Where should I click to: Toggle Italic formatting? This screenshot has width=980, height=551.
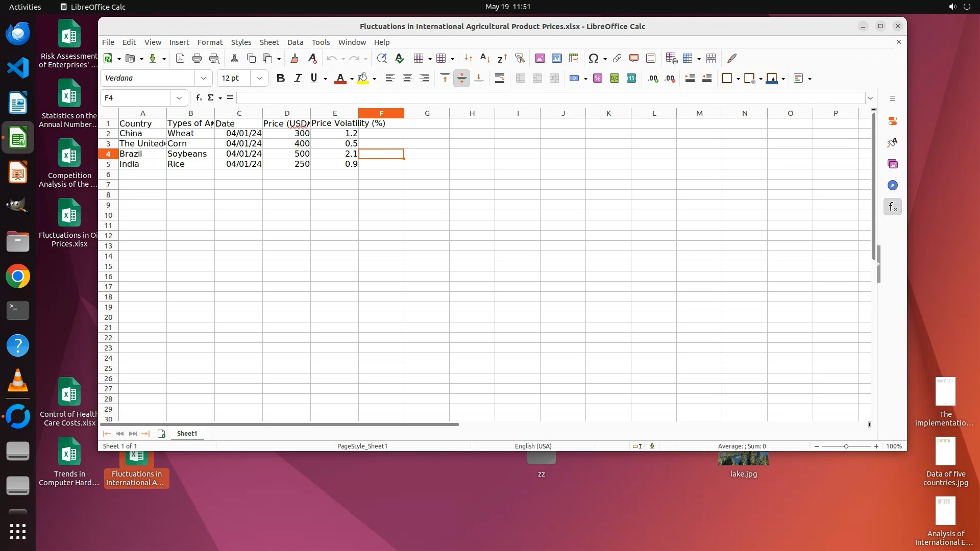pyautogui.click(x=298, y=78)
